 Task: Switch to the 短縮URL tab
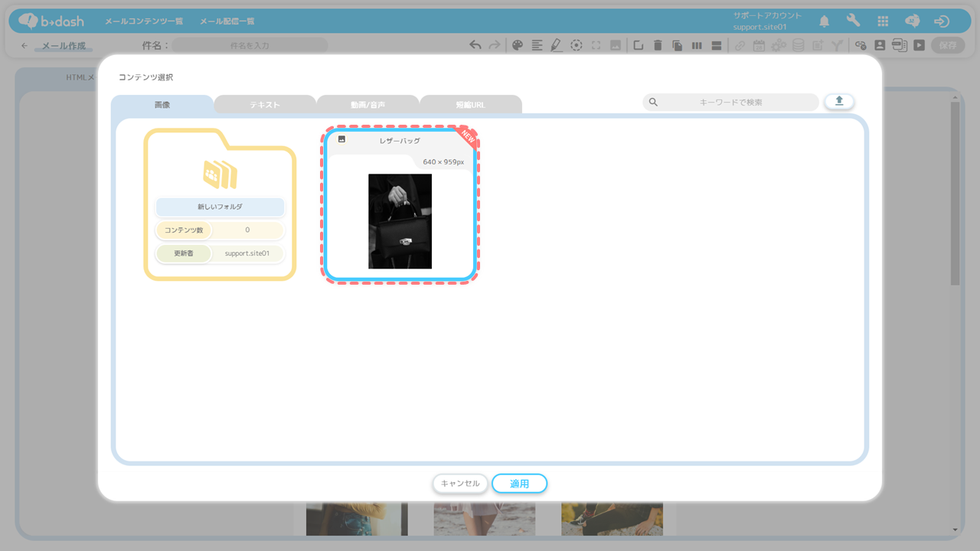470,104
